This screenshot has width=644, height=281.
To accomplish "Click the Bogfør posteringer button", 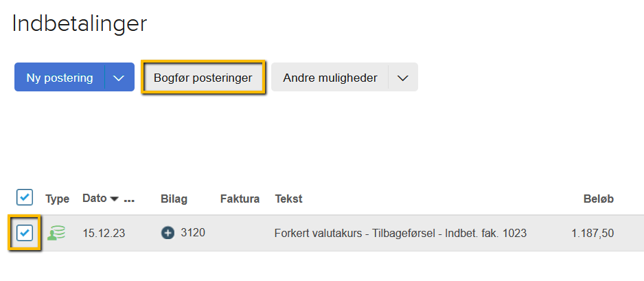I will tap(203, 78).
